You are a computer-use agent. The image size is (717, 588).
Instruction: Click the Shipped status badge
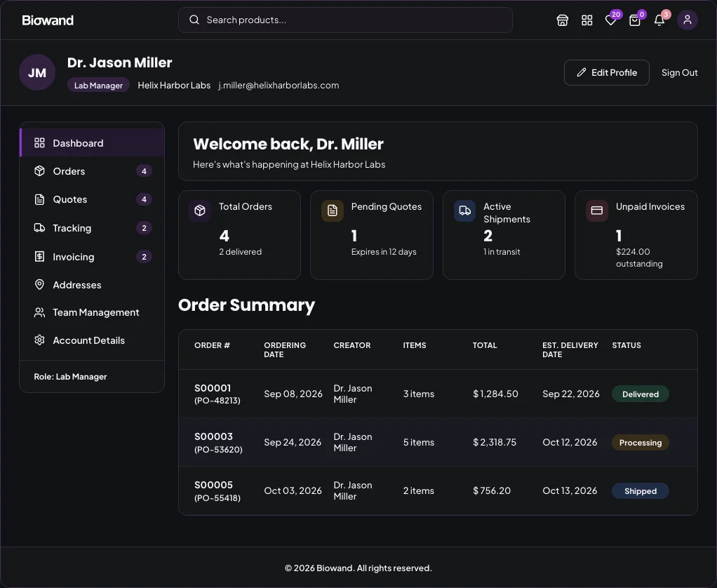point(640,490)
